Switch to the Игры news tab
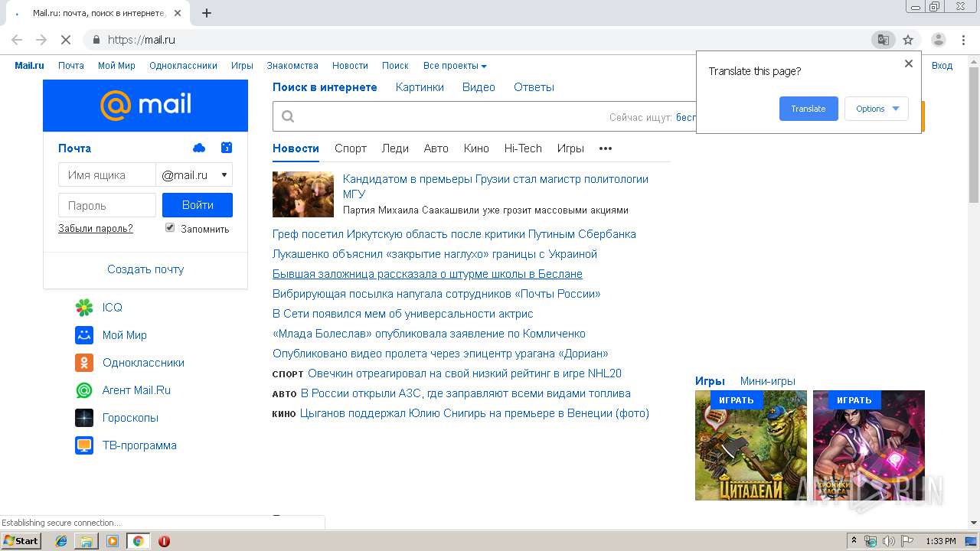Image resolution: width=980 pixels, height=551 pixels. [x=570, y=148]
